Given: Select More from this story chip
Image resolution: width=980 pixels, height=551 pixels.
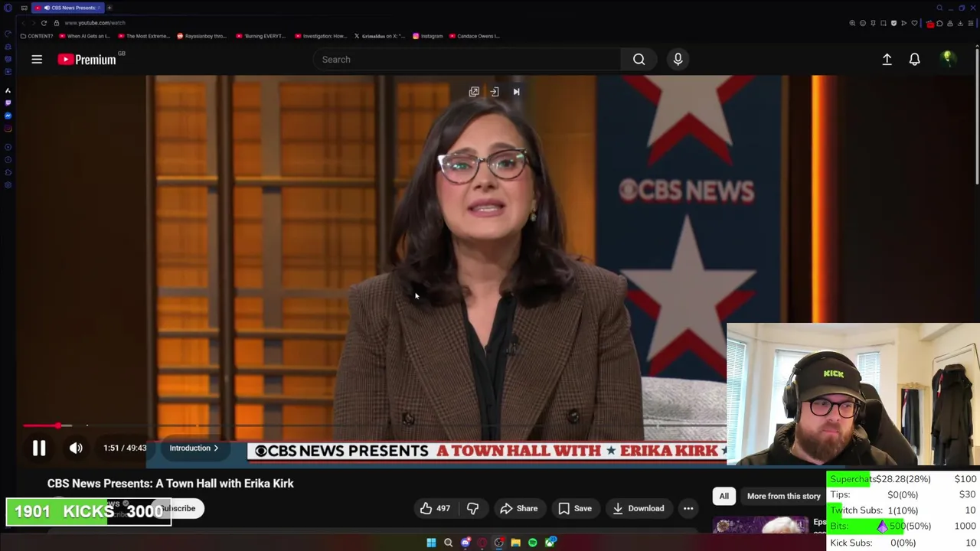Looking at the screenshot, I should coord(783,496).
